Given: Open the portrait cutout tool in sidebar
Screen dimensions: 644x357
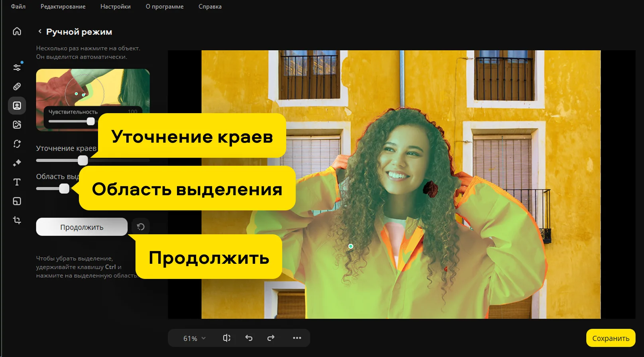Looking at the screenshot, I should tap(17, 106).
